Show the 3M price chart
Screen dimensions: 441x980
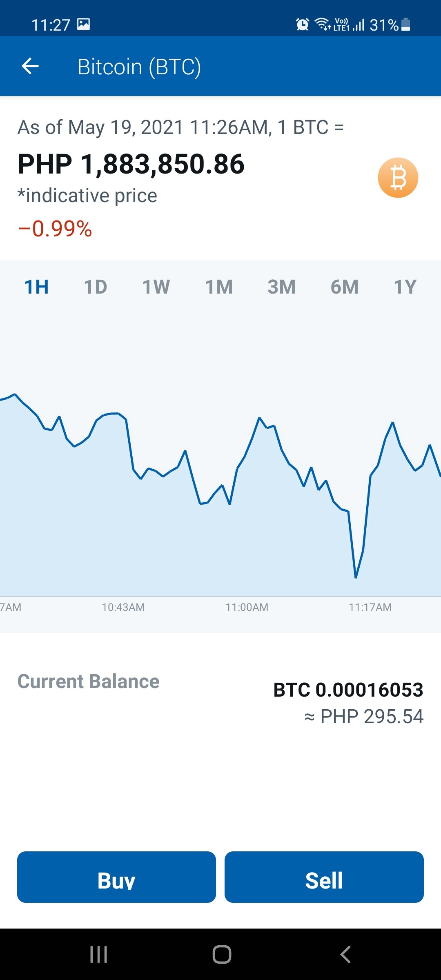(x=282, y=287)
